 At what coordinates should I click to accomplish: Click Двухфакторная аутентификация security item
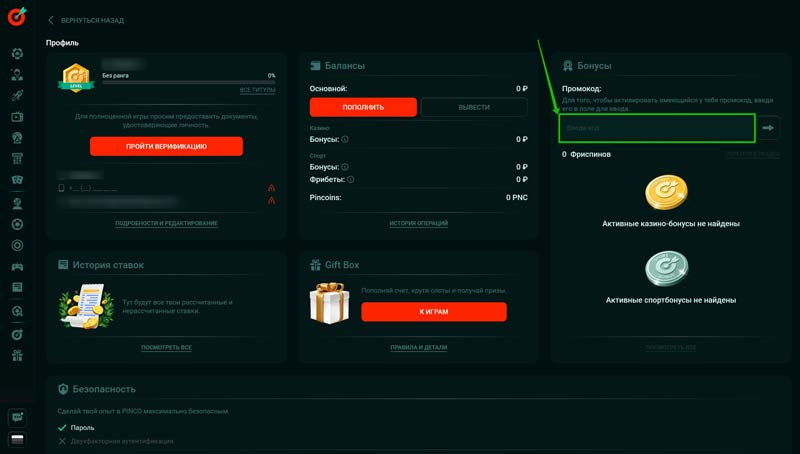point(116,441)
